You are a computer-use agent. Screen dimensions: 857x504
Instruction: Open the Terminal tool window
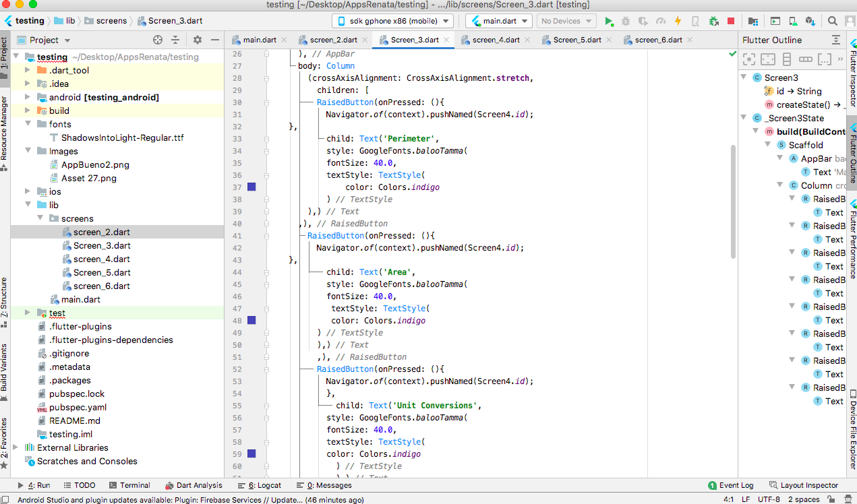(x=129, y=485)
